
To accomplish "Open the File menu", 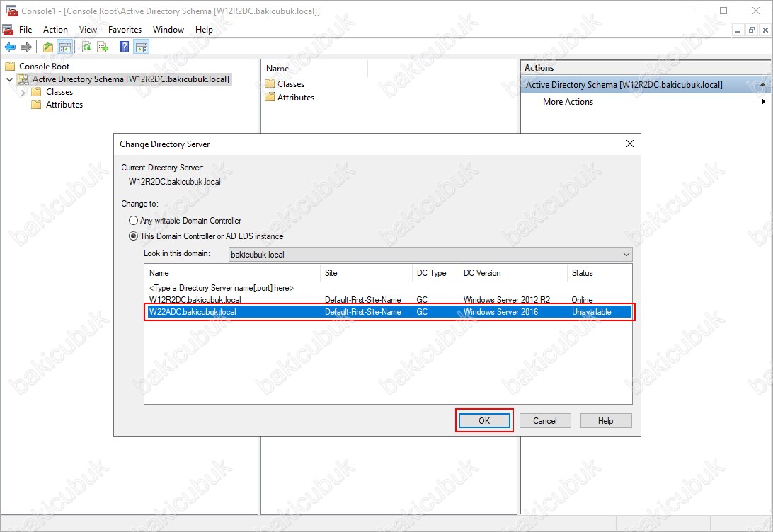I will [x=25, y=30].
